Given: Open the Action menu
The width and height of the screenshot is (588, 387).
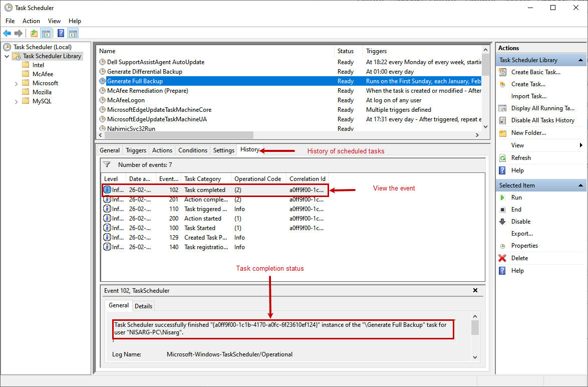Looking at the screenshot, I should [x=31, y=21].
